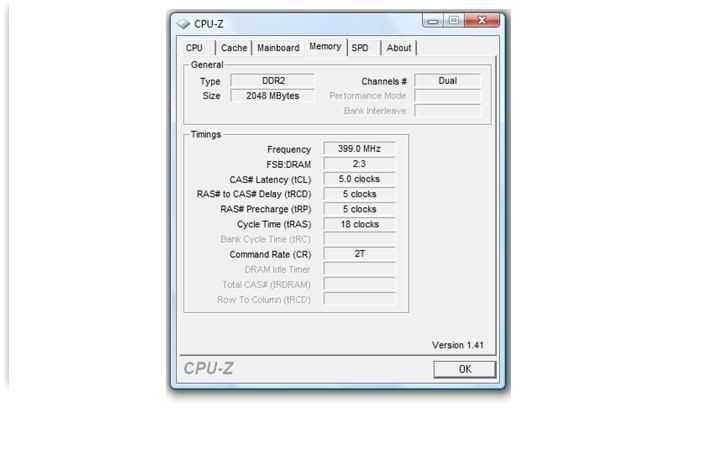
Task: Click the CAS# Latency (tCL) label
Action: (x=270, y=180)
